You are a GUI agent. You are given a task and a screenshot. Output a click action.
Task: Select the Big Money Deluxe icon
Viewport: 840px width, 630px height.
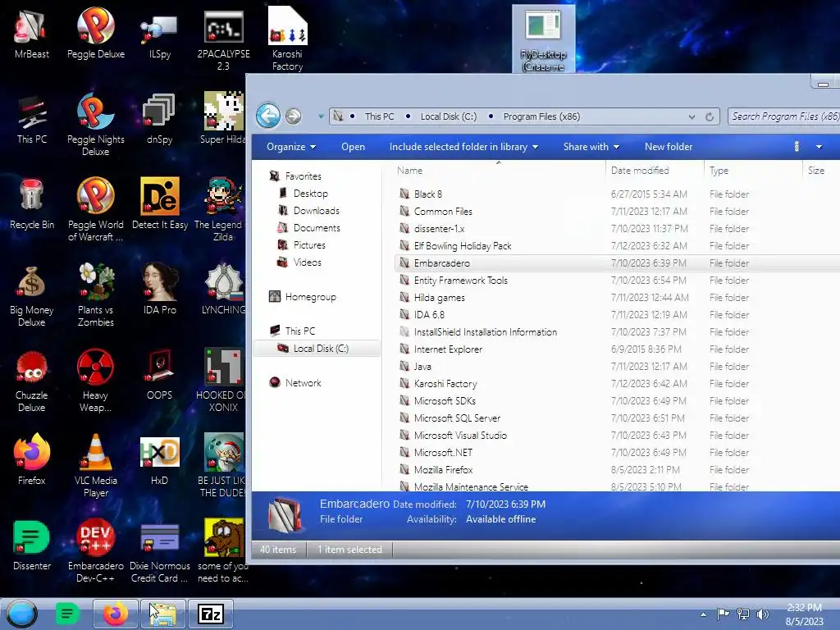[x=32, y=295]
